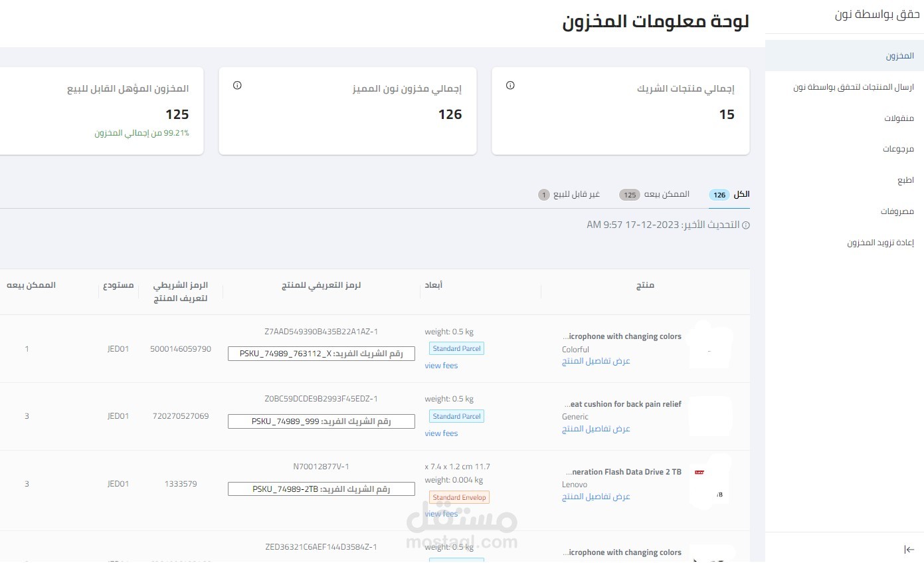924x563 pixels.
Task: Switch to غير قابل للبيع tab
Action: pyautogui.click(x=569, y=195)
